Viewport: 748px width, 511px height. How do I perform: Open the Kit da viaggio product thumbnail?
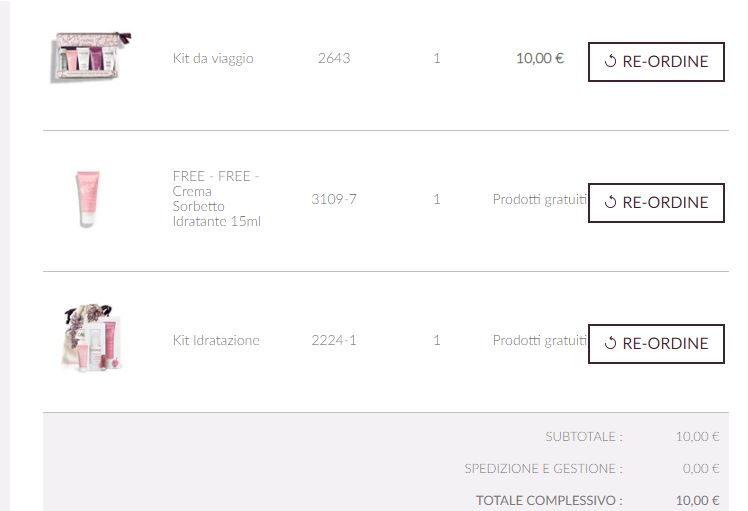point(91,57)
